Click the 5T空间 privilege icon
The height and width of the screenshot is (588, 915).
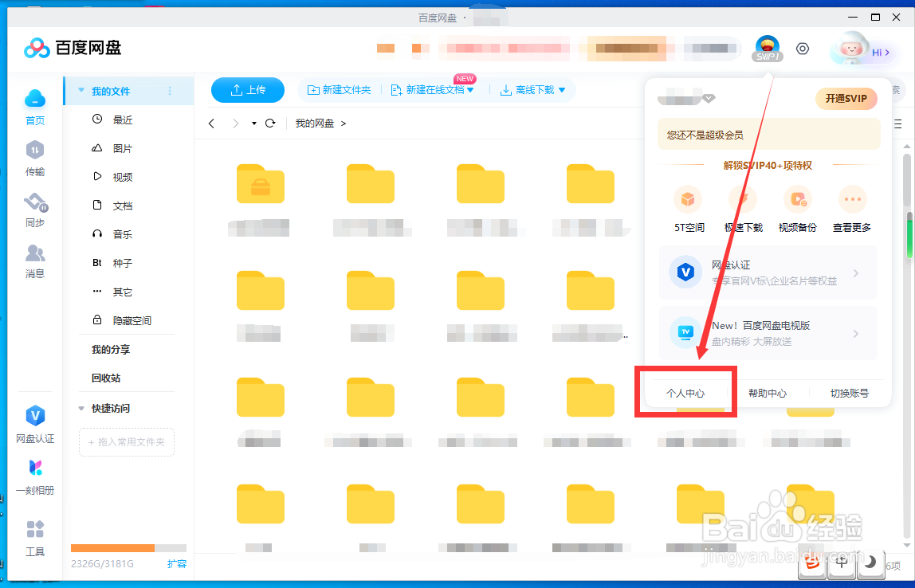point(687,200)
